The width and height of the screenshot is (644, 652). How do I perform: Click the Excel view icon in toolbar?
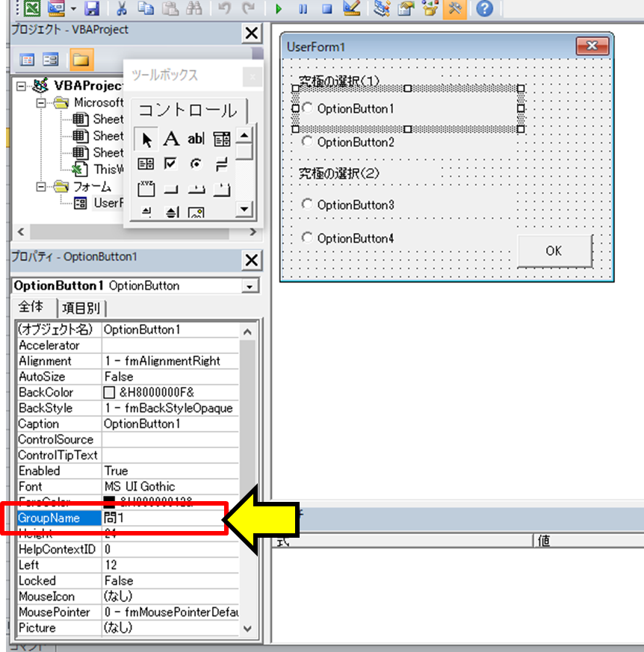[x=32, y=8]
